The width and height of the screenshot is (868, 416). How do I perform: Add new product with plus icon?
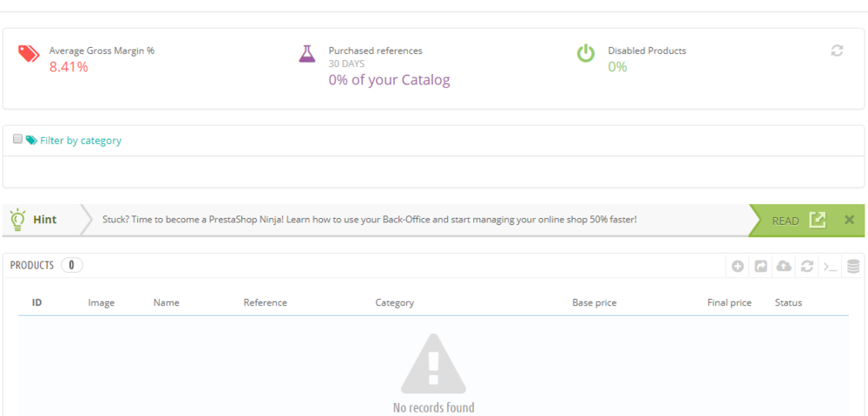(737, 267)
